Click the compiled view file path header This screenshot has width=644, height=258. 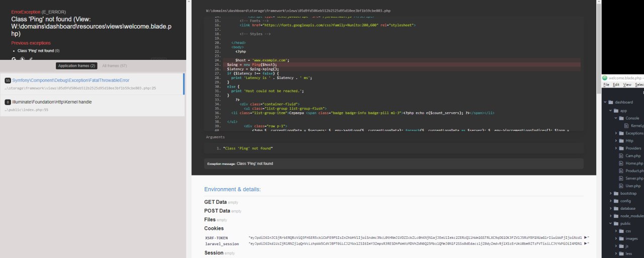click(298, 11)
